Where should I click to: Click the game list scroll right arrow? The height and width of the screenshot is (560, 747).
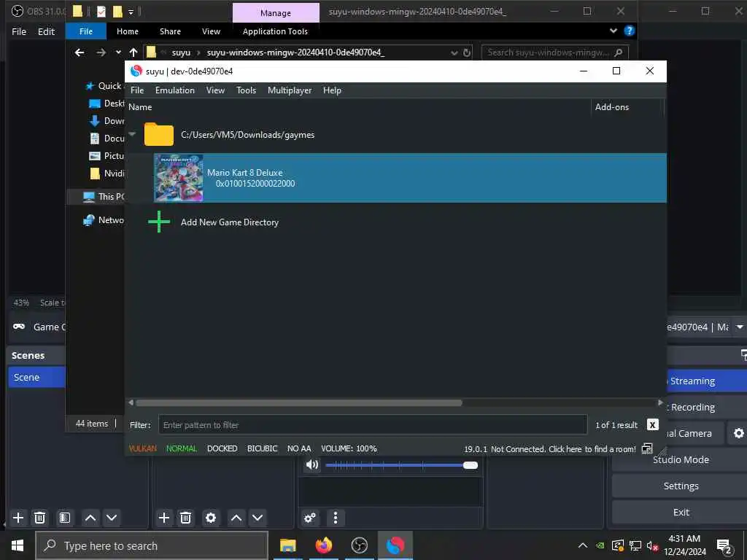pyautogui.click(x=659, y=402)
